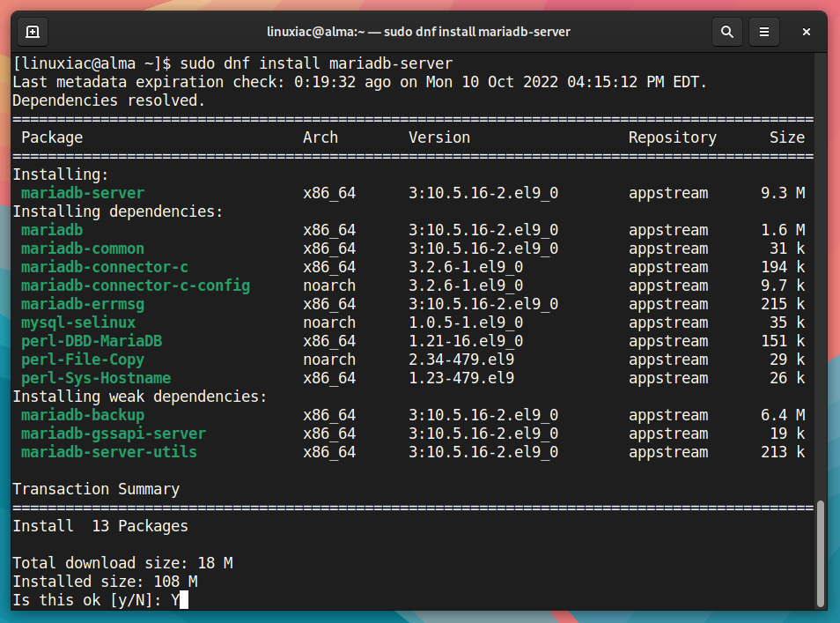
Task: Select the mariadb-connector-c-config package name
Action: [x=136, y=286]
